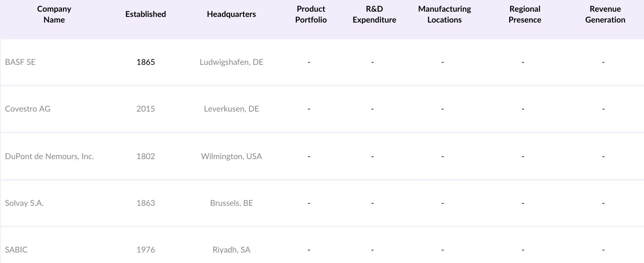This screenshot has height=263, width=644.
Task: Click the Revenue Generation column header
Action: pyautogui.click(x=605, y=14)
